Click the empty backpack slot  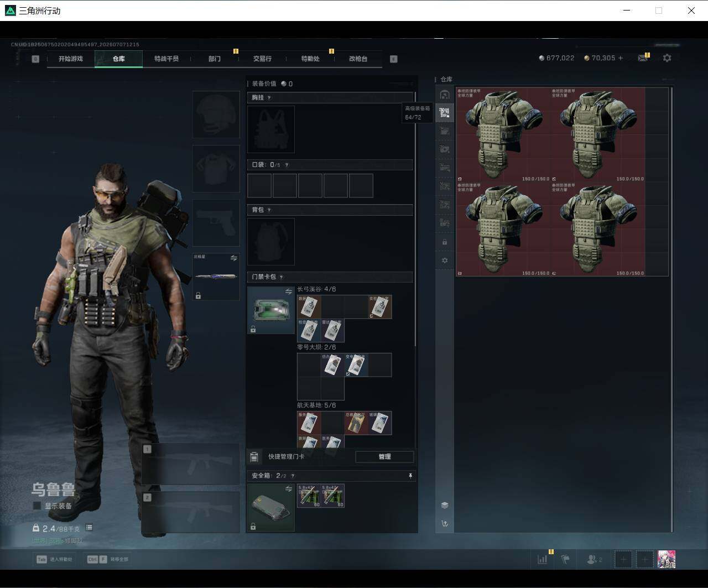(271, 242)
